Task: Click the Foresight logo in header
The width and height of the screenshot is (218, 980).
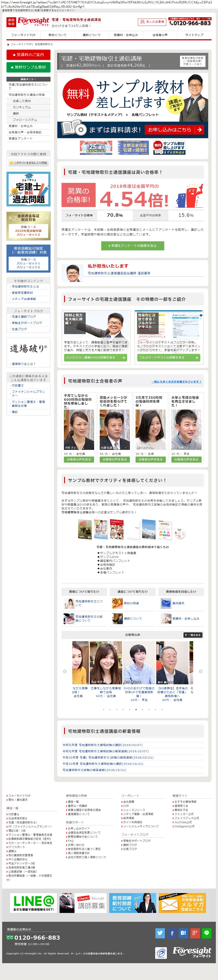Action: 33,22
